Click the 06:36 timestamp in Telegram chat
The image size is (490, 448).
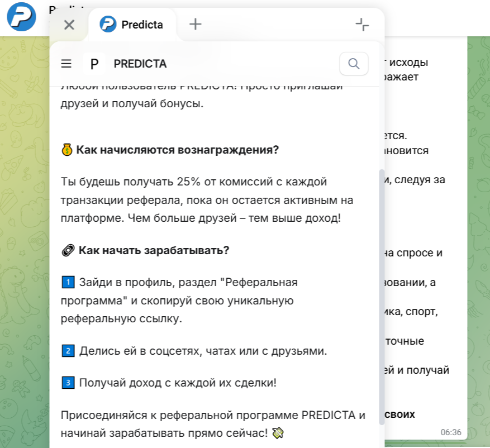(451, 432)
